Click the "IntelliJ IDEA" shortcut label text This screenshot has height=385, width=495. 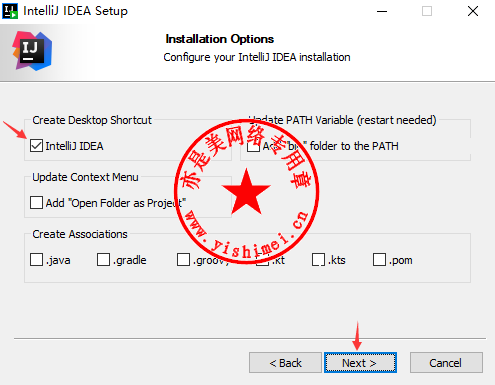click(74, 146)
